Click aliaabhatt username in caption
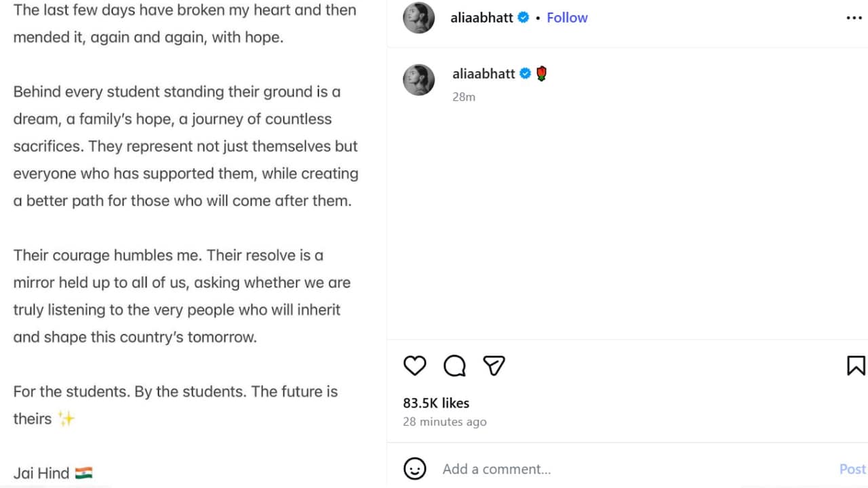The height and width of the screenshot is (488, 868). pos(484,74)
